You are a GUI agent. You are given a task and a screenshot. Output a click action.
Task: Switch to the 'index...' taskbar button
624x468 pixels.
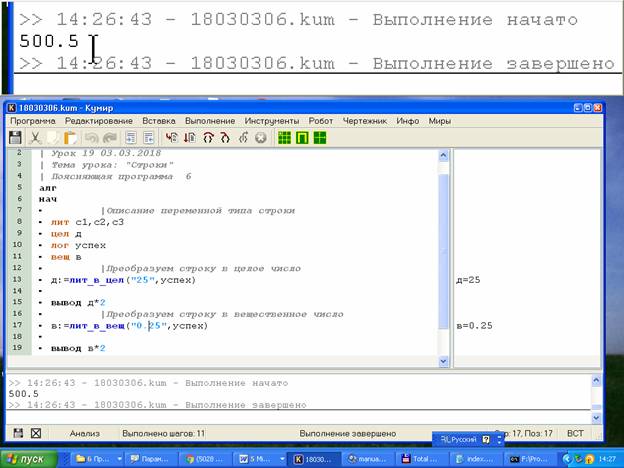[475, 459]
